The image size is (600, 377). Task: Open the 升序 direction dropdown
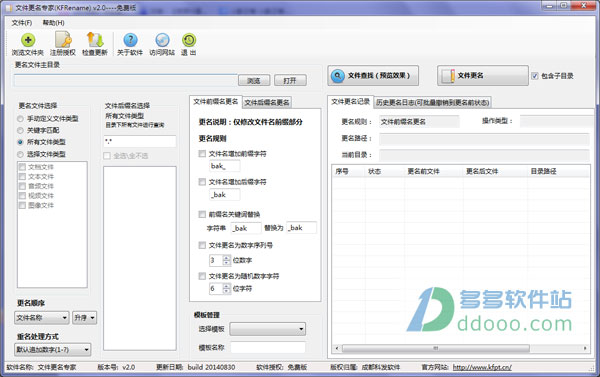(85, 318)
